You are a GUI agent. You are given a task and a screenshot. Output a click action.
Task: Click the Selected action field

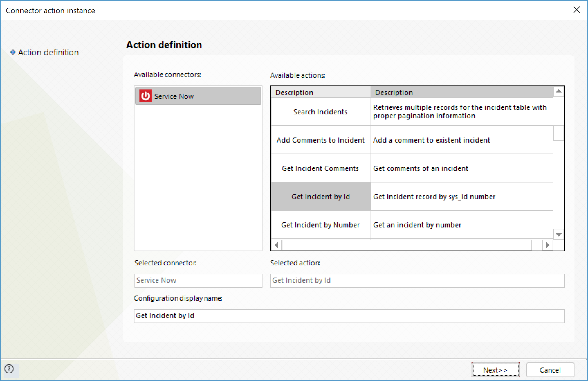(417, 280)
